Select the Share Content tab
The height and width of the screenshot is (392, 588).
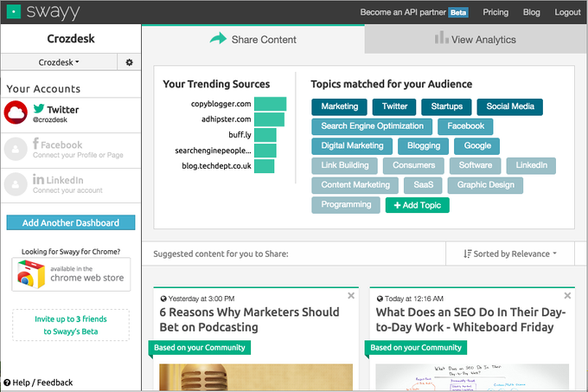click(x=252, y=39)
